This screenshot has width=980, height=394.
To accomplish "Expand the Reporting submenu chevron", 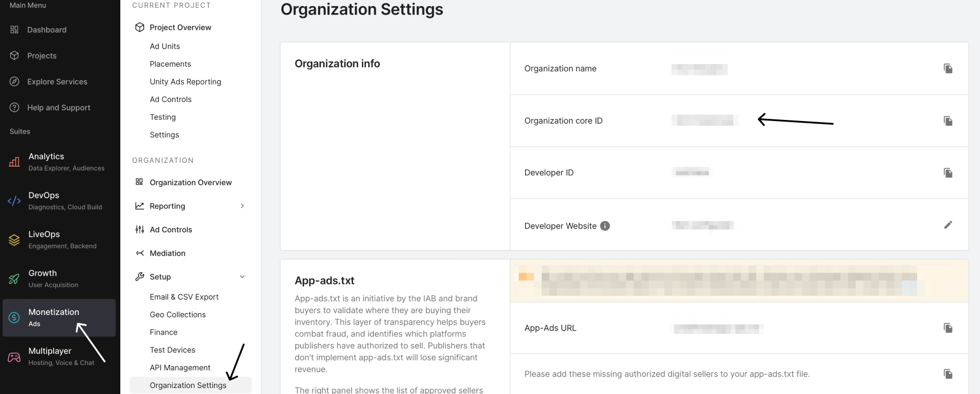I will click(x=242, y=206).
